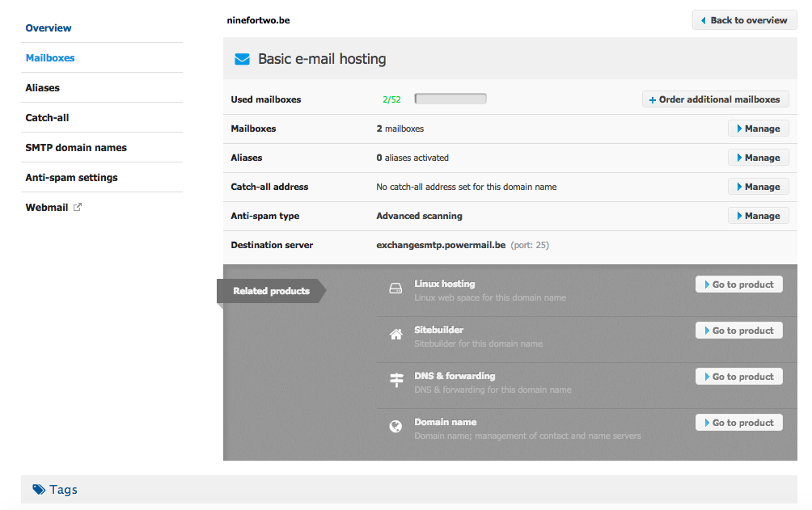Click the Sitebuilder house icon
This screenshot has width=812, height=510.
[x=395, y=335]
